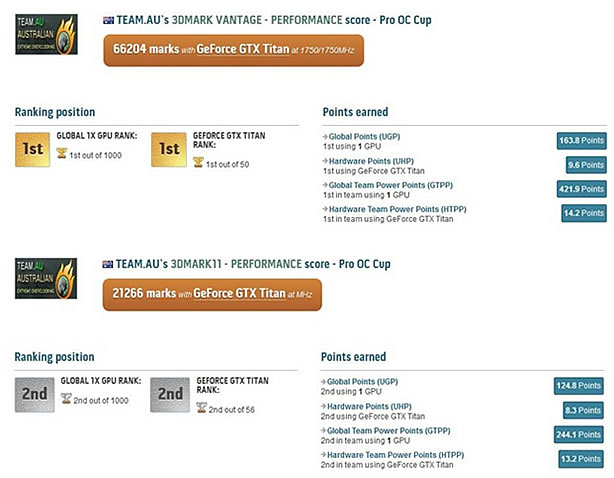Click the 163.8 Points badge

(x=581, y=141)
